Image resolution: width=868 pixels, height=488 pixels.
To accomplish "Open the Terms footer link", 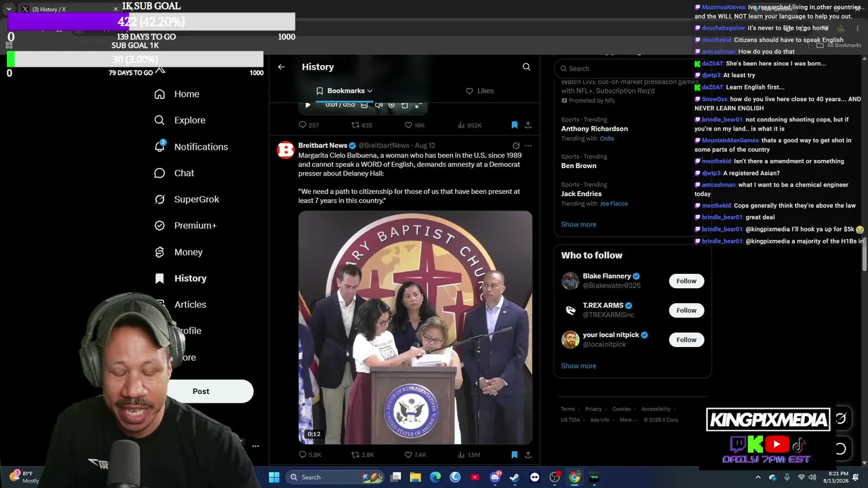I will (568, 409).
